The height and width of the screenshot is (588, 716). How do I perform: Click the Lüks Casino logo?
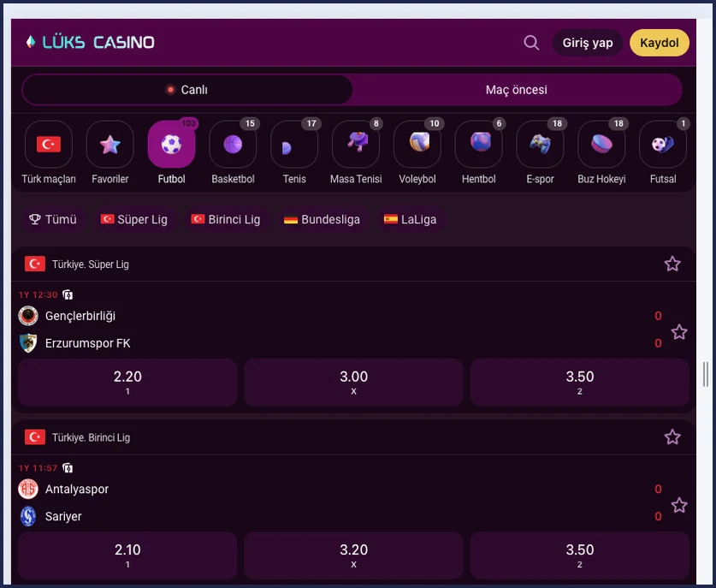coord(91,43)
